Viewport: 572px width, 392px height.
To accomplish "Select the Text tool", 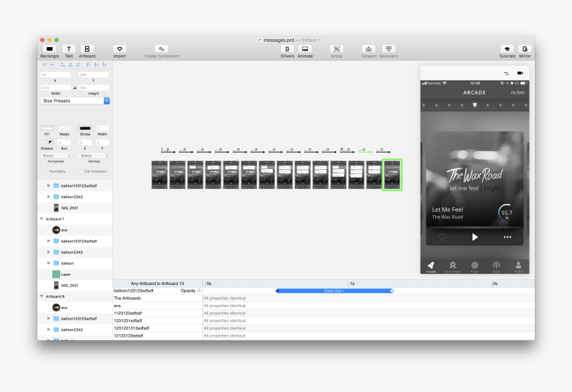I will [69, 50].
